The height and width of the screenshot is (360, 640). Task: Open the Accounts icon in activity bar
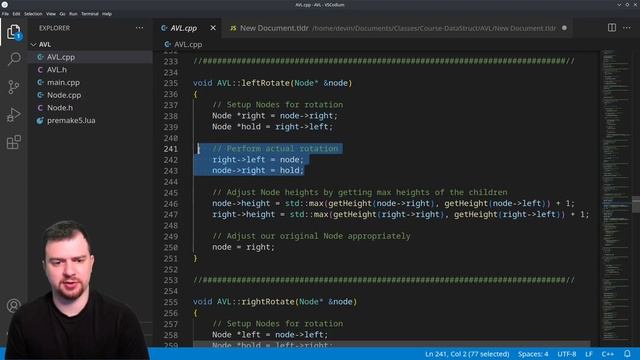pyautogui.click(x=13, y=305)
